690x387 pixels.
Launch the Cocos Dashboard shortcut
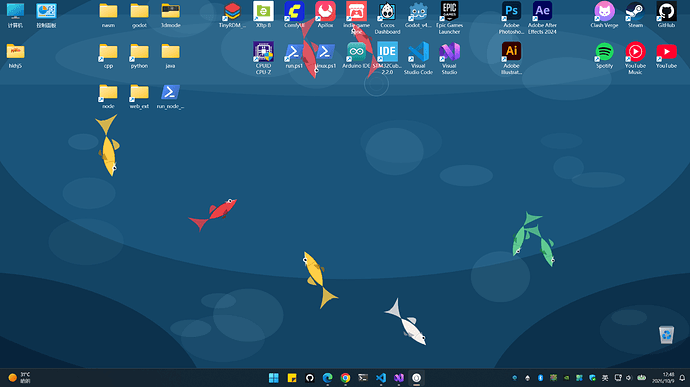pyautogui.click(x=387, y=18)
